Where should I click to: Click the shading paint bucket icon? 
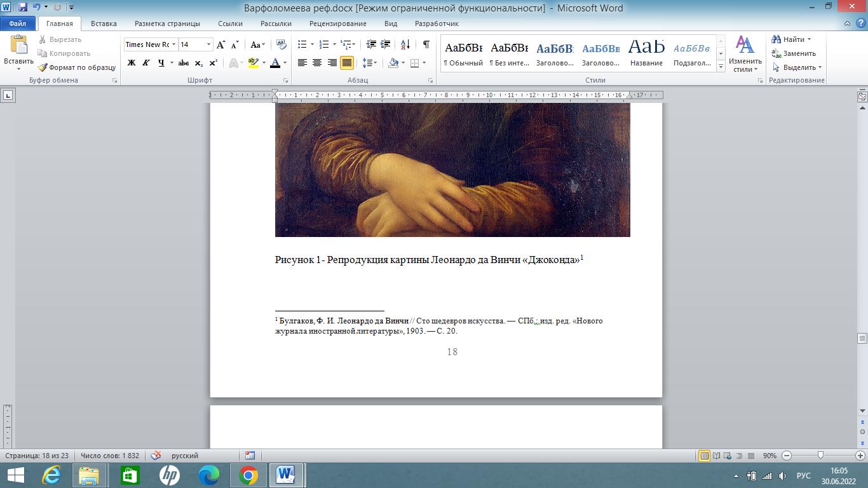pos(393,63)
